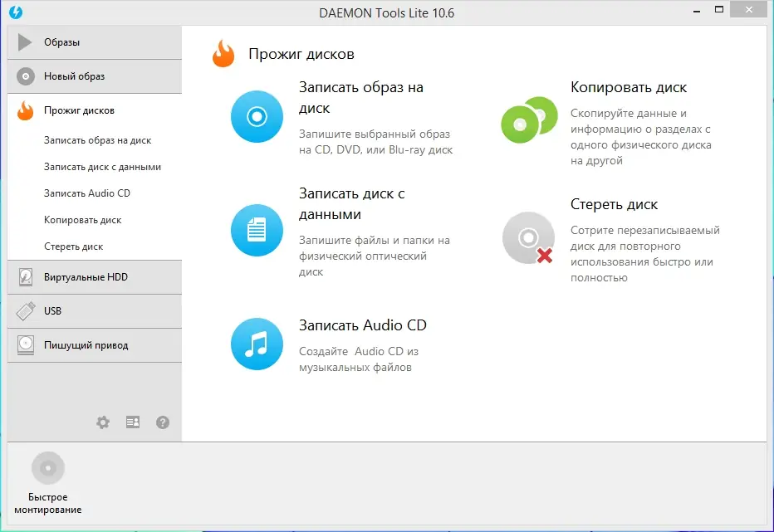Click the Записать диск с данными heading

(351, 203)
